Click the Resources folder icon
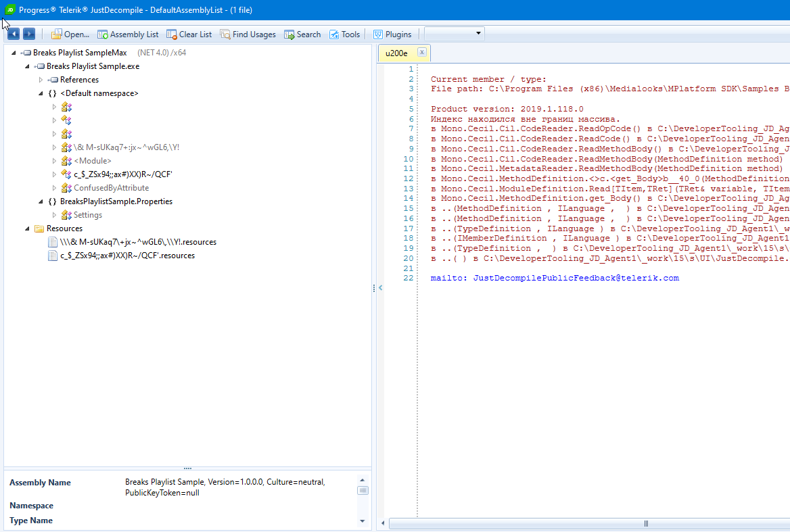The image size is (790, 532). pyautogui.click(x=39, y=229)
